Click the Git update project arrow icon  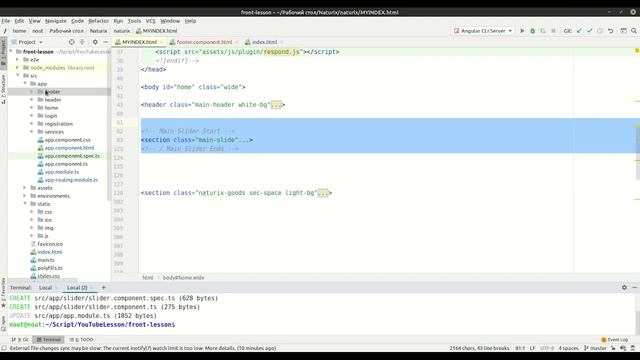579,31
